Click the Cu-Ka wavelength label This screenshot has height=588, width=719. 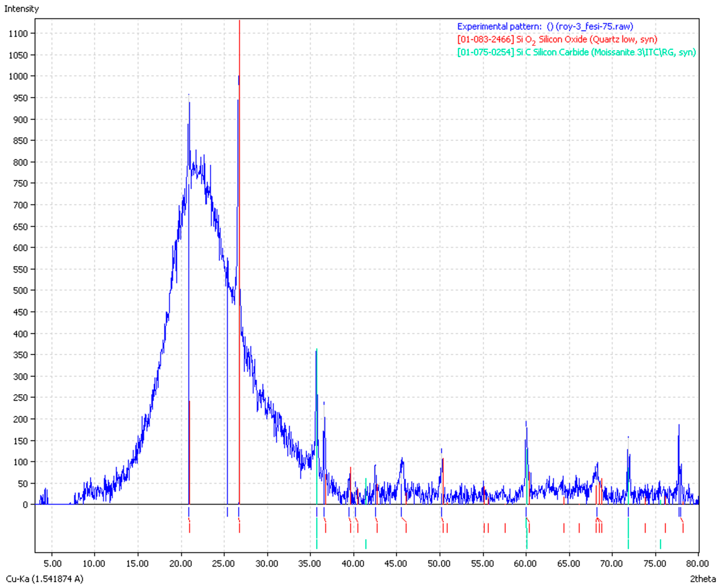tap(44, 579)
